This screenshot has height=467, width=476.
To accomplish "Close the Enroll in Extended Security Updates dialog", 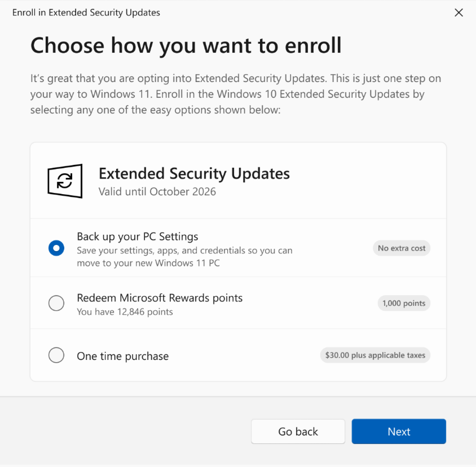I will pyautogui.click(x=459, y=12).
